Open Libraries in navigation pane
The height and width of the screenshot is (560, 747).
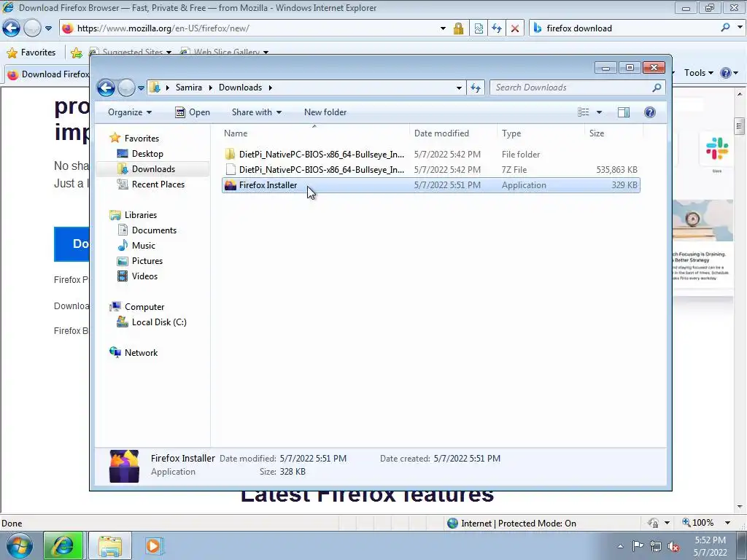click(141, 215)
